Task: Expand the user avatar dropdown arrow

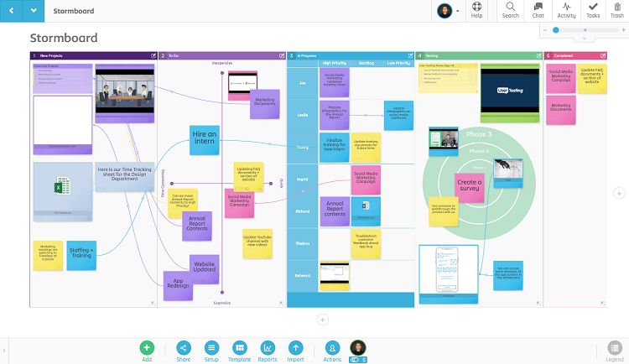Action: 458,11
